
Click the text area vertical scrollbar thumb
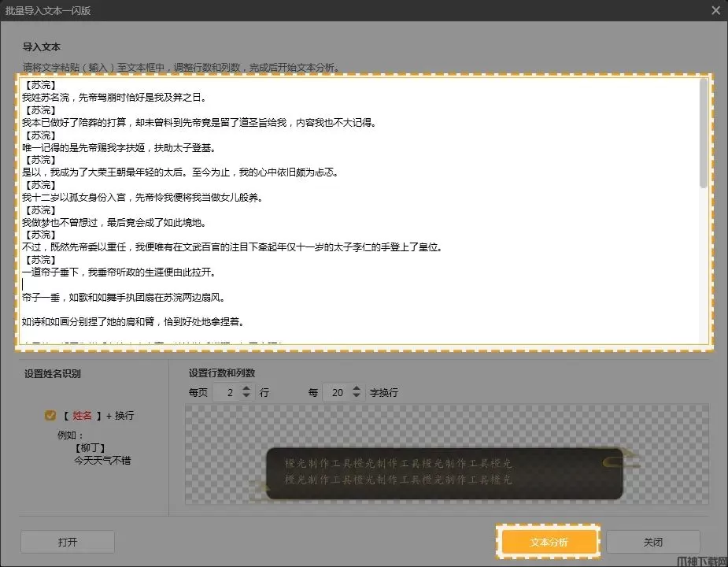[703, 134]
